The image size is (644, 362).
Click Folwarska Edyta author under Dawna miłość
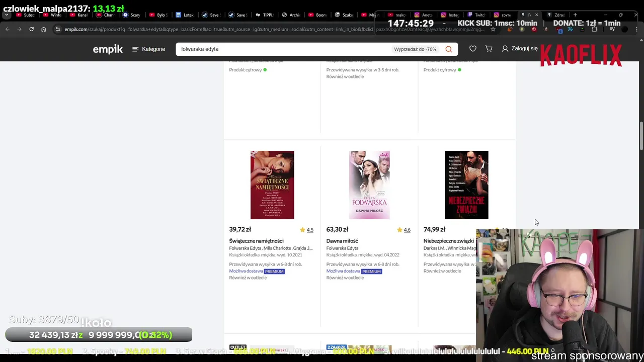point(342,248)
